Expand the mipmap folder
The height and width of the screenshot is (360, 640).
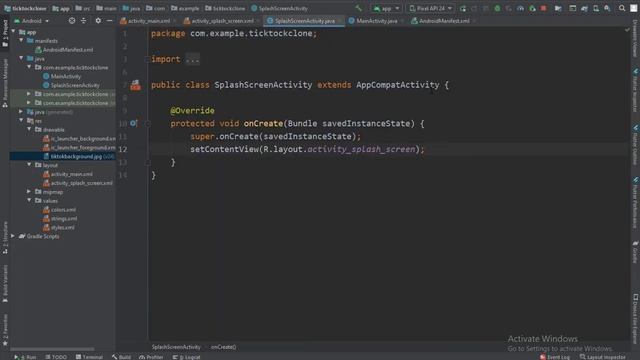29,191
